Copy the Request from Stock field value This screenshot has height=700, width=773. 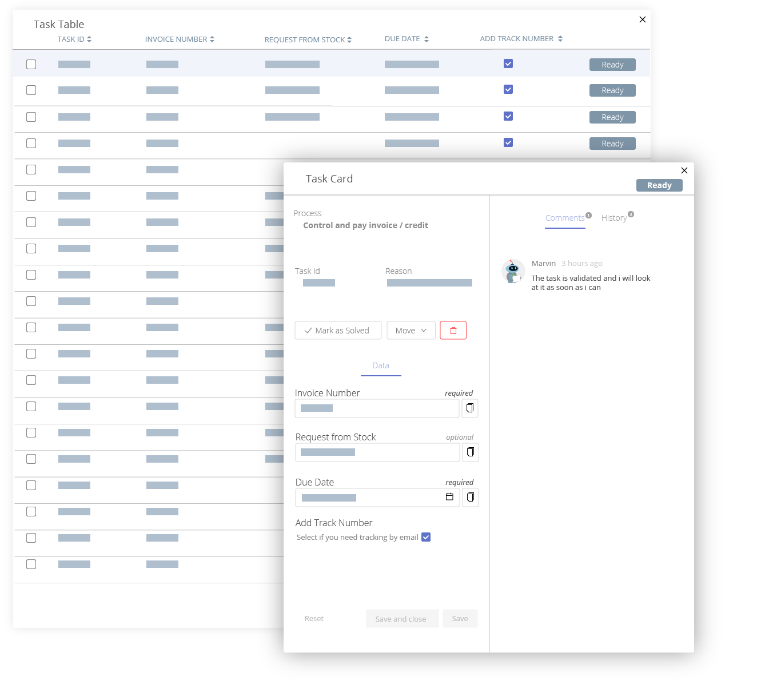point(471,452)
